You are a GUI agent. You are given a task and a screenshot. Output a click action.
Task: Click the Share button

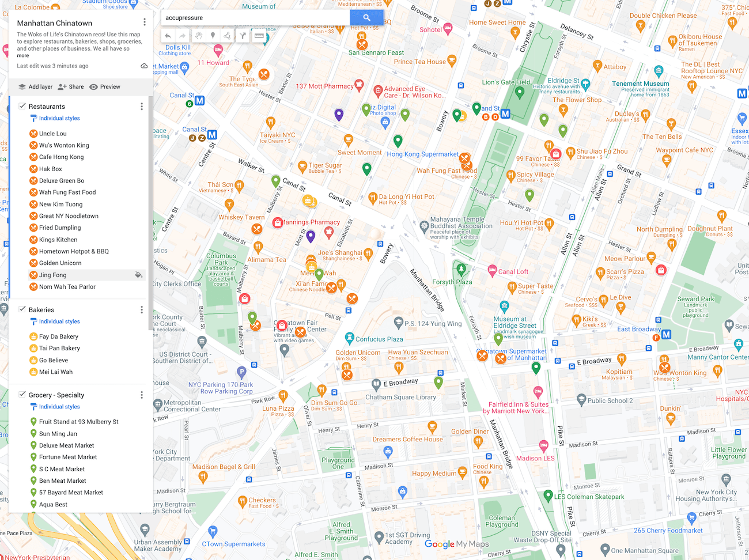click(x=71, y=87)
